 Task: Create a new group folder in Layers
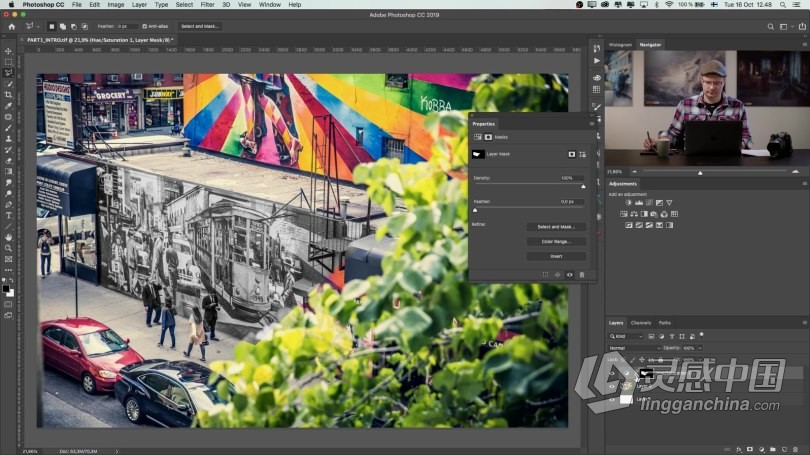coord(773,450)
